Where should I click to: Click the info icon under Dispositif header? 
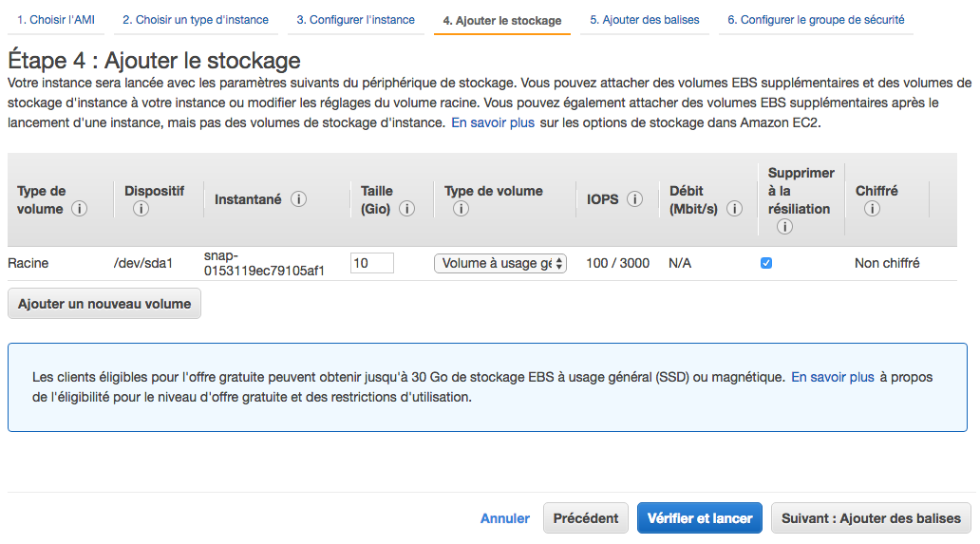[x=141, y=209]
